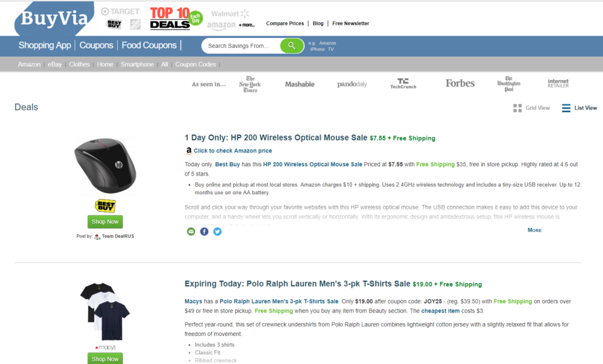Open 'Click to check Amazon price' link

pyautogui.click(x=232, y=150)
